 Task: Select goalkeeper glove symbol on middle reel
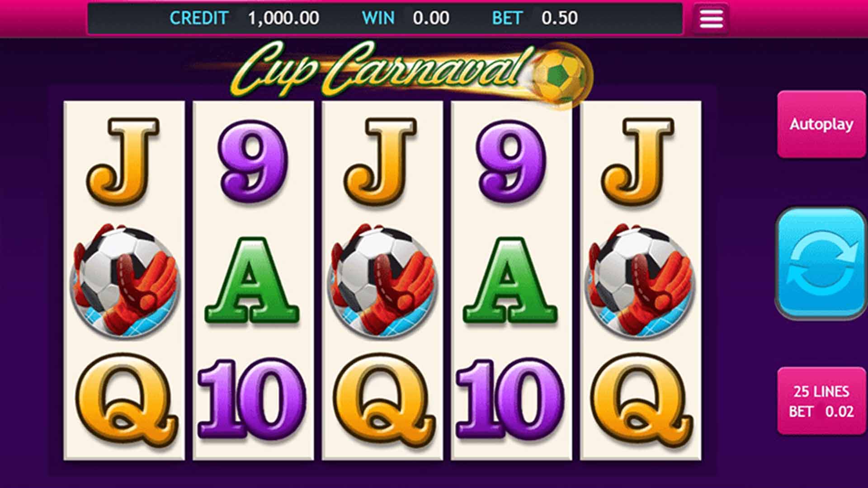(382, 280)
